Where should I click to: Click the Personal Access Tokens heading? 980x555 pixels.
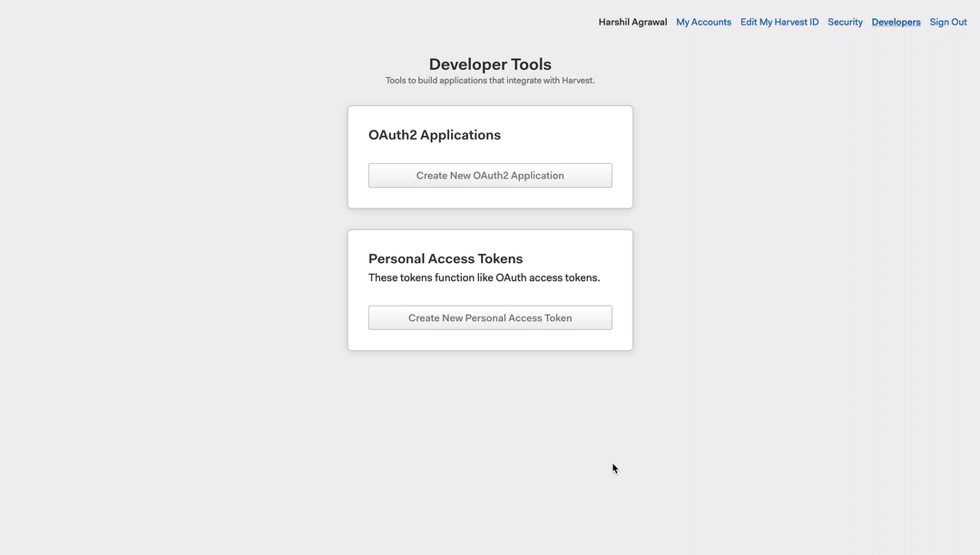[445, 258]
